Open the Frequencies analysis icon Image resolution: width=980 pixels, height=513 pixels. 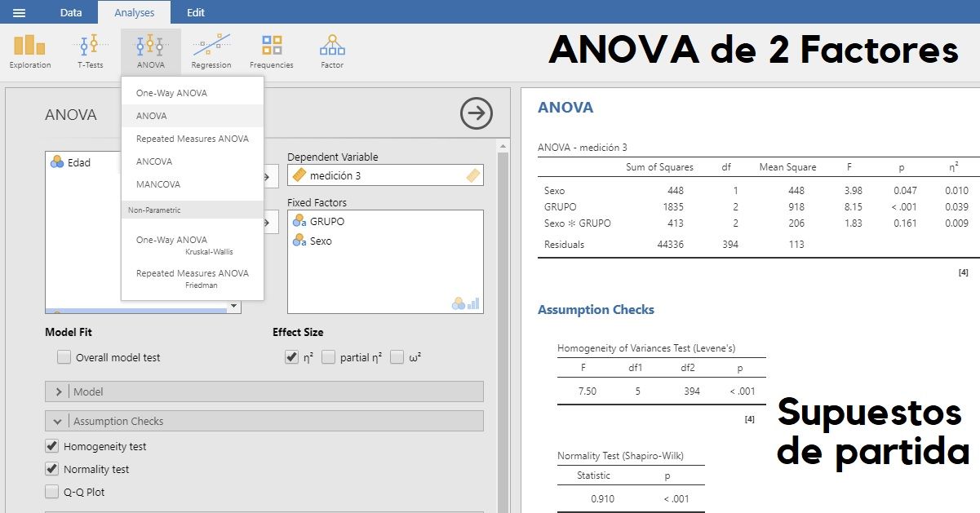point(272,49)
